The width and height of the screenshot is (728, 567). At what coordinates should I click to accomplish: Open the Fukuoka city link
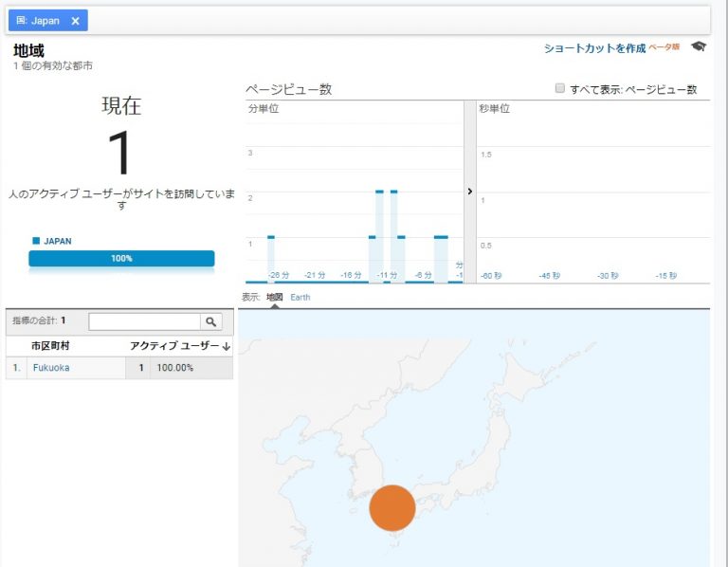(x=51, y=368)
